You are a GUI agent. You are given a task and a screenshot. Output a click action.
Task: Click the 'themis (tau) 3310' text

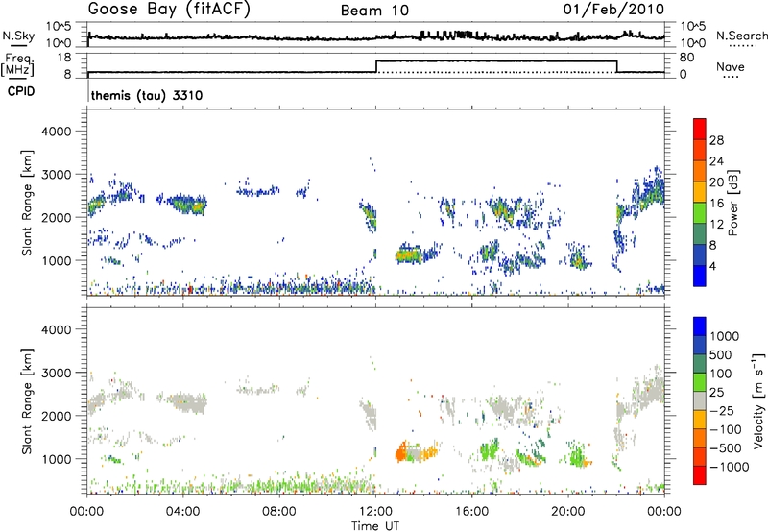pyautogui.click(x=147, y=95)
